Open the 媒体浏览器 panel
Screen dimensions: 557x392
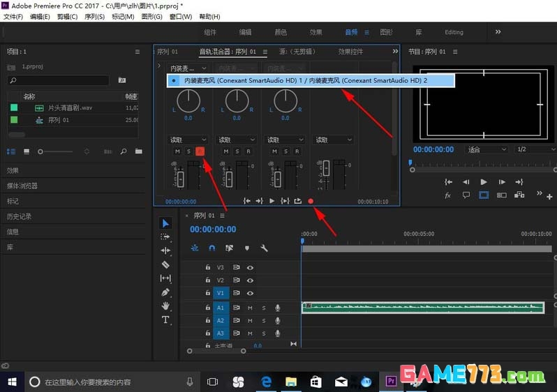tap(22, 186)
